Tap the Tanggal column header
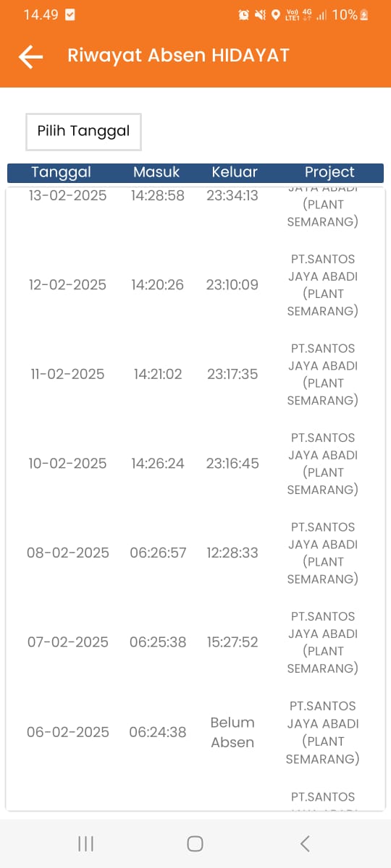Screen dimensions: 391x868 [61, 172]
